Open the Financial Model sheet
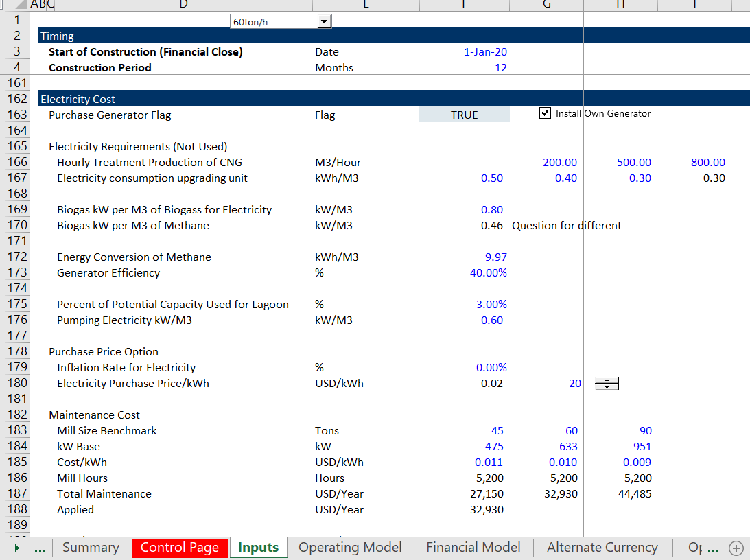The image size is (750, 560). point(473,548)
